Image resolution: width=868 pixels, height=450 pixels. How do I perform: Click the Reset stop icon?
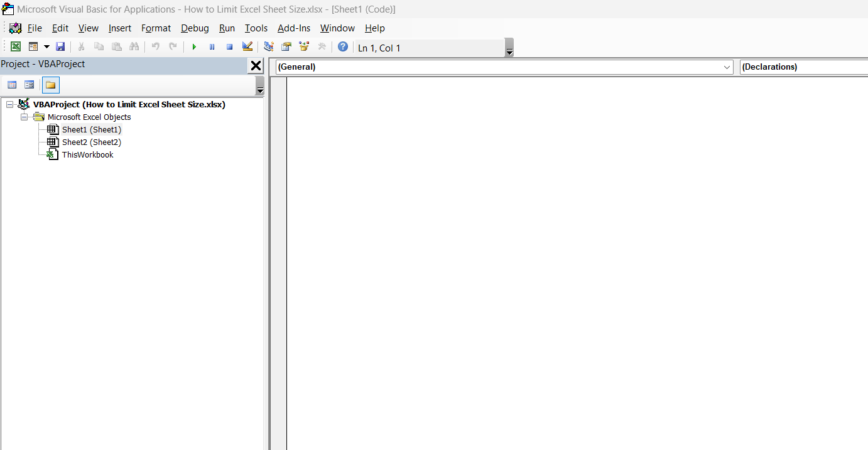pyautogui.click(x=229, y=47)
